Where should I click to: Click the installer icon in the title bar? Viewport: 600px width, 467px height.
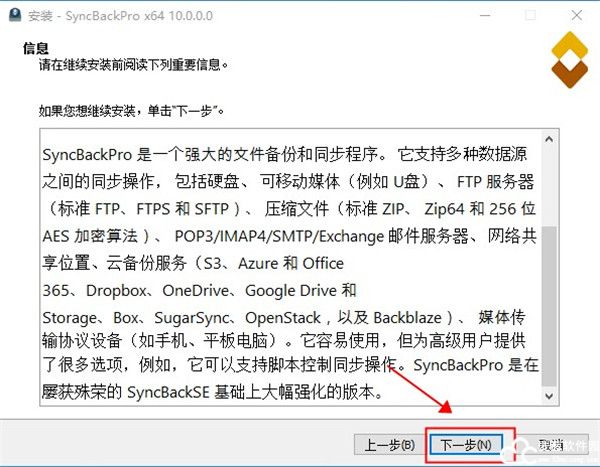coord(14,15)
